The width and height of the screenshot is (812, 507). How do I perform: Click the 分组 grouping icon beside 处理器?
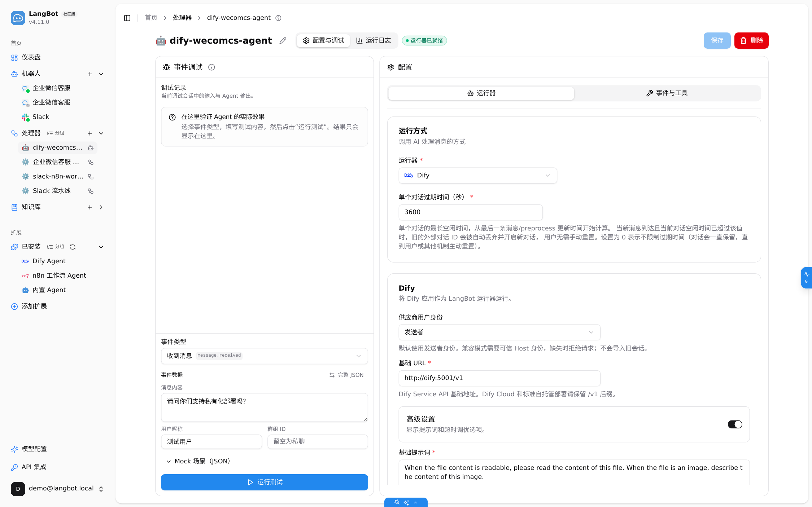(56, 133)
